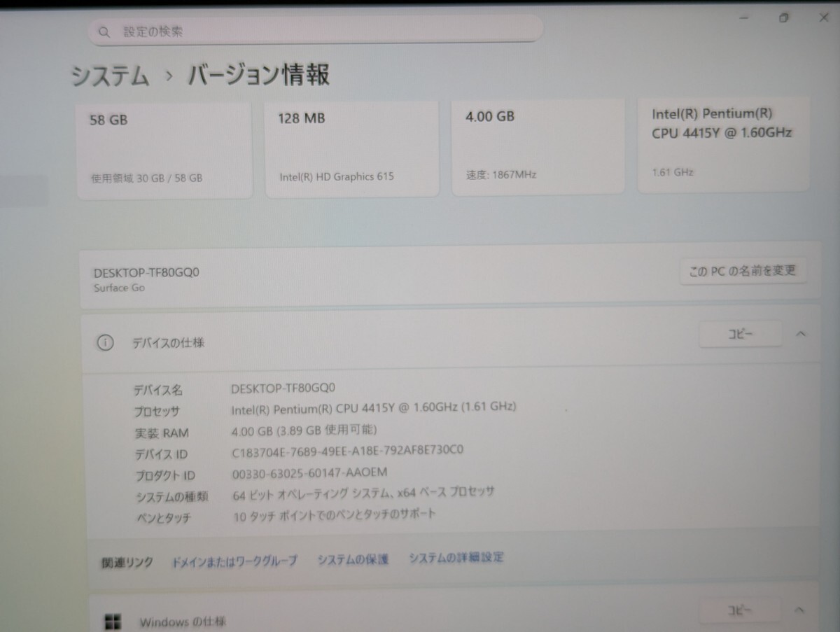Image resolution: width=840 pixels, height=632 pixels.
Task: Click the プロダクト ID label
Action: tap(164, 476)
